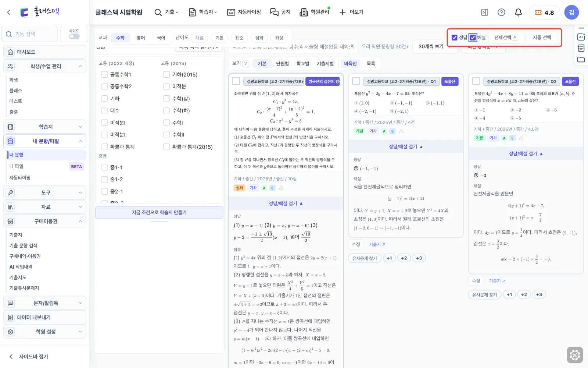
Task: Click the warning triangle under 포물선 Q1 card
Action: [x=401, y=131]
